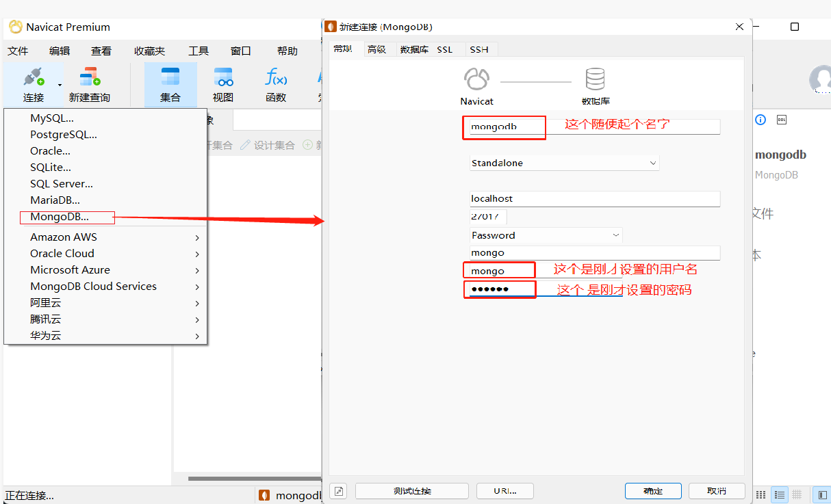Open the DDL icon in the right panel
Screen dimensions: 831x504
pyautogui.click(x=781, y=120)
